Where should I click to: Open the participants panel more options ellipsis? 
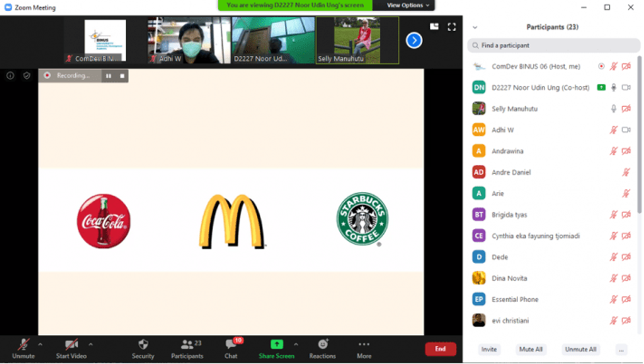[x=621, y=349]
